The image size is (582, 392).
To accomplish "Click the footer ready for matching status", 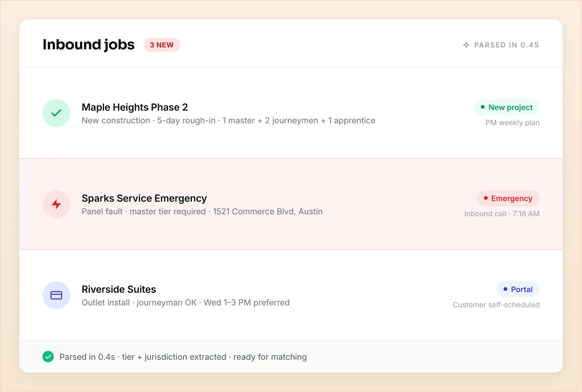I will (183, 357).
